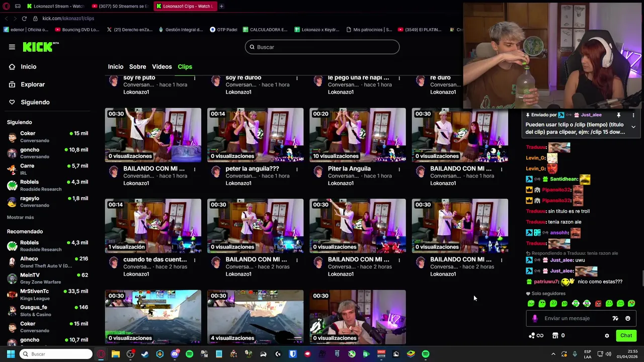Open options for 'peter la anguila???' clip

click(x=297, y=169)
